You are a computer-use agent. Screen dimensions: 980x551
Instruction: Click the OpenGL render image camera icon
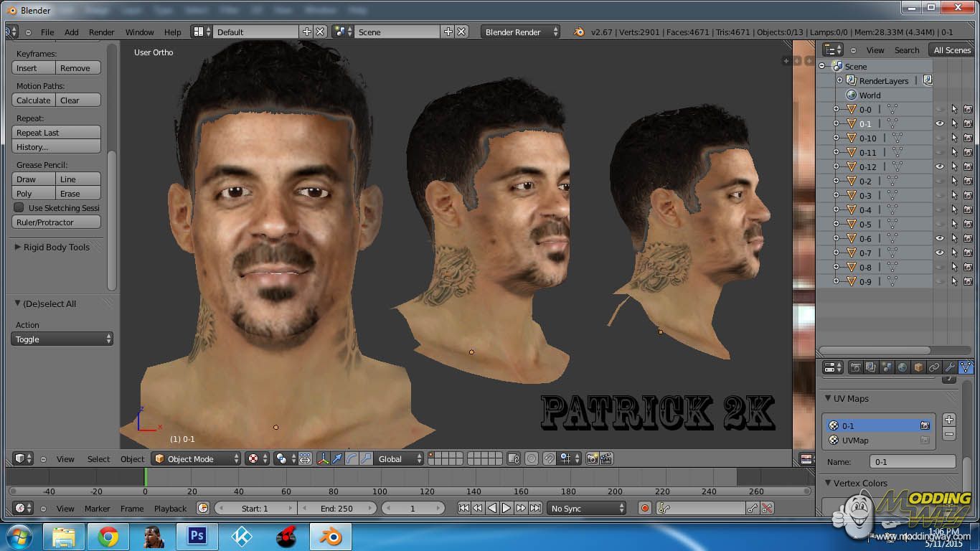592,458
